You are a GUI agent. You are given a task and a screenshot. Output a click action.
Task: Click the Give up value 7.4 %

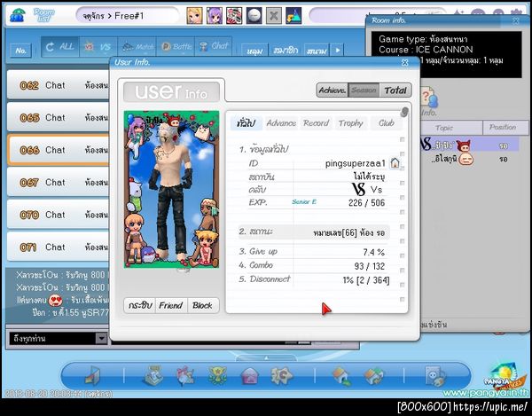point(373,252)
